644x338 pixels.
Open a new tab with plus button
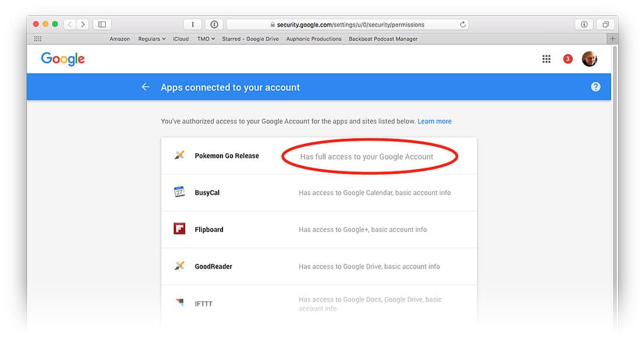612,38
